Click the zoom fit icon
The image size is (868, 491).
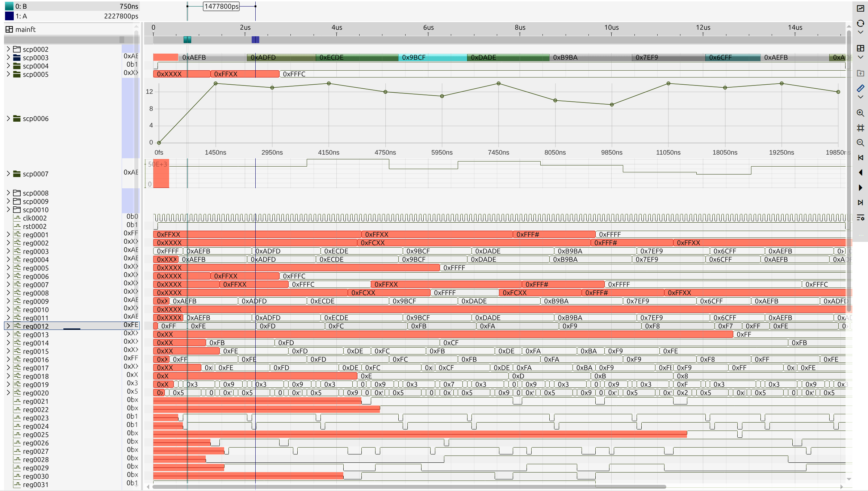[860, 128]
